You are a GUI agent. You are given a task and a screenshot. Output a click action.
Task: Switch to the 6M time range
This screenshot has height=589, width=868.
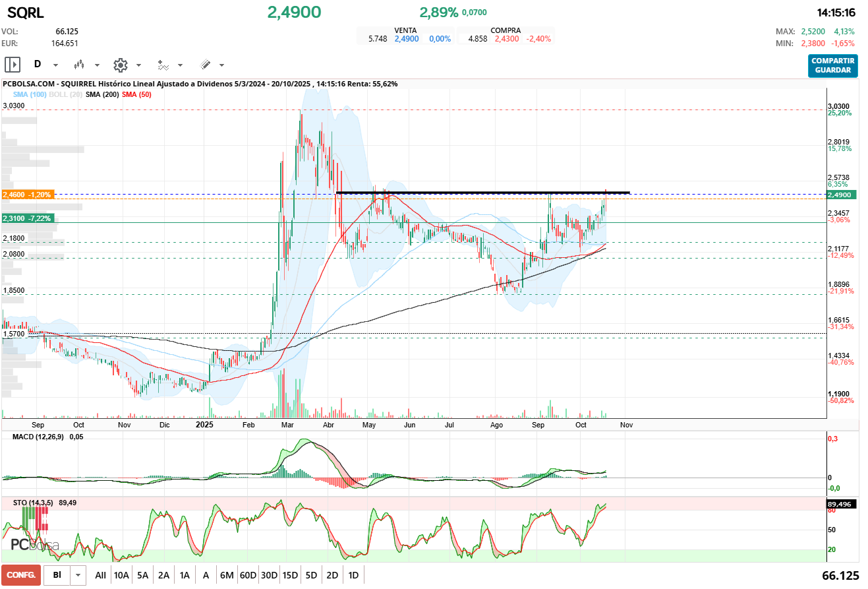point(227,575)
